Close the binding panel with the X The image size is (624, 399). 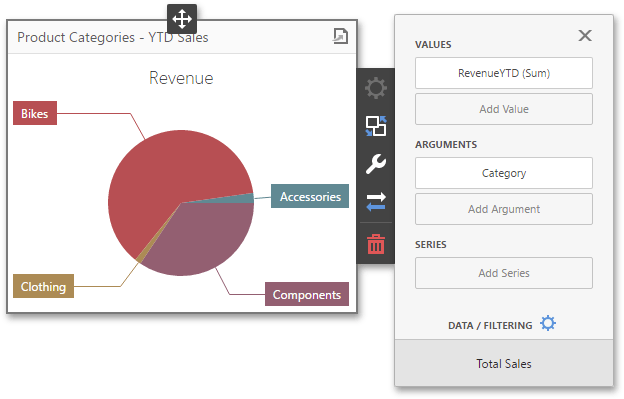point(585,35)
